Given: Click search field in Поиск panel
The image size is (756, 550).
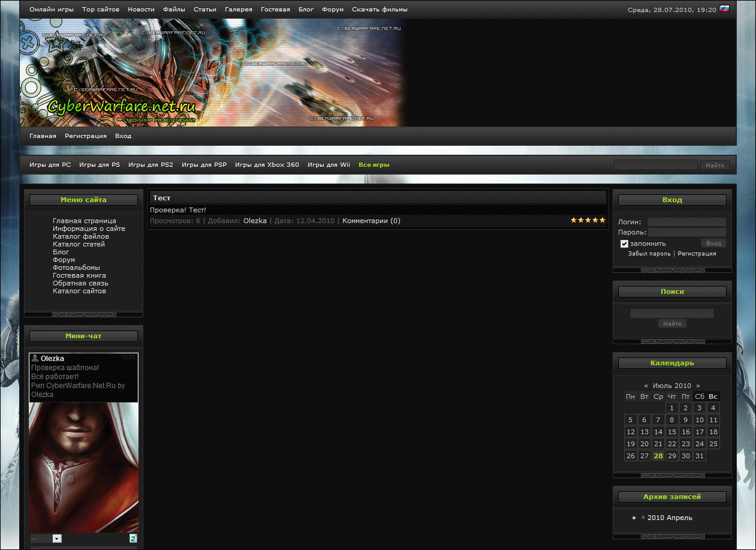Looking at the screenshot, I should 672,313.
